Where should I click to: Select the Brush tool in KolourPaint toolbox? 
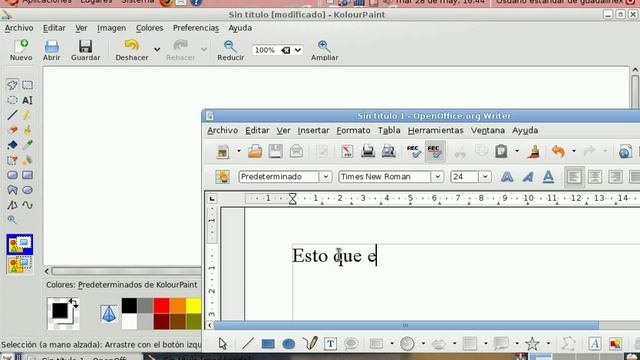tap(27, 130)
